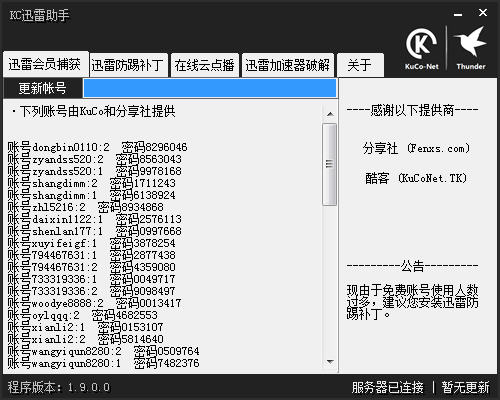This screenshot has height=400, width=500.
Task: Select account row zyandss520:1
Action: (95, 171)
